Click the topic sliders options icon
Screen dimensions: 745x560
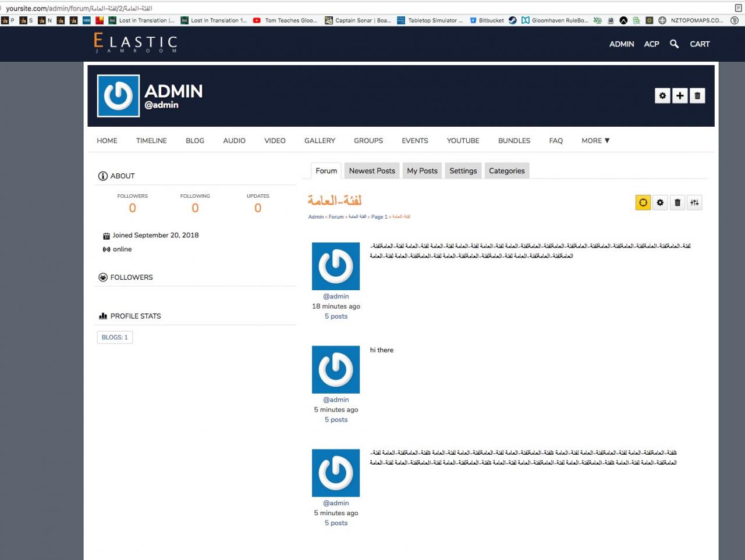point(694,202)
